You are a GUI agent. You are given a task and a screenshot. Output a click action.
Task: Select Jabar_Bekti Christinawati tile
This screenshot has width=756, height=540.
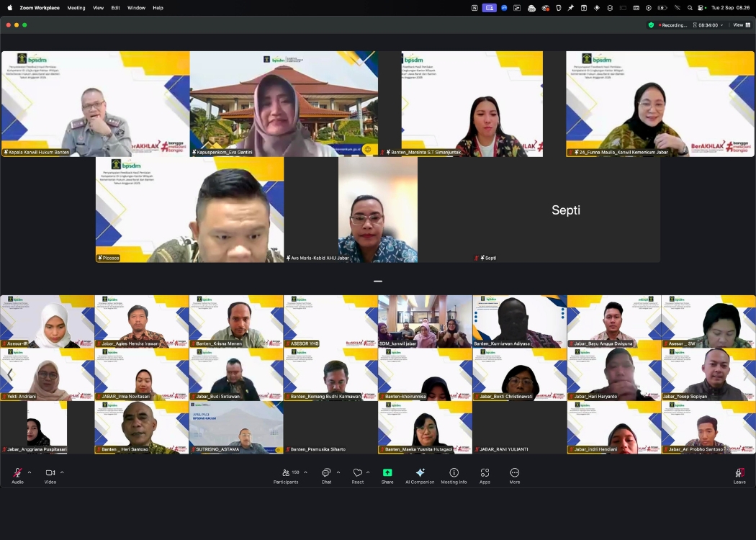pyautogui.click(x=520, y=374)
